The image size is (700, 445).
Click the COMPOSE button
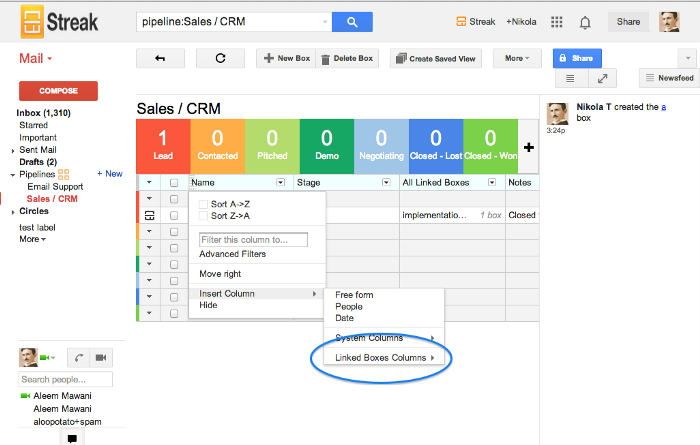pyautogui.click(x=58, y=91)
